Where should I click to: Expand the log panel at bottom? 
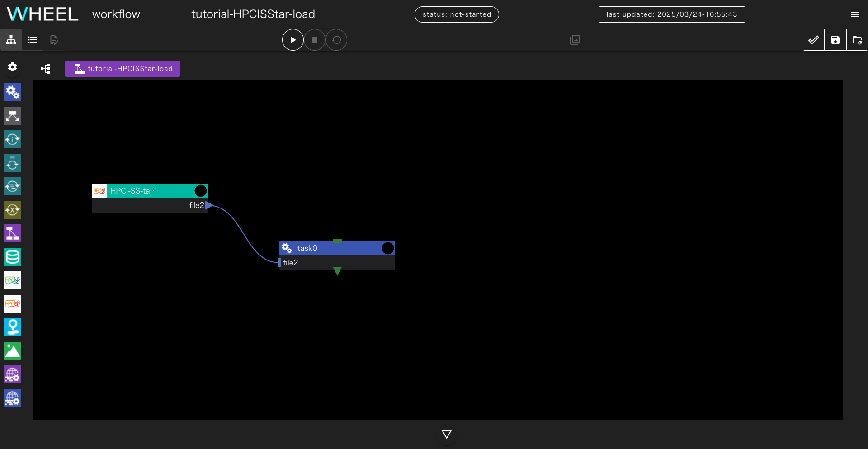click(446, 435)
